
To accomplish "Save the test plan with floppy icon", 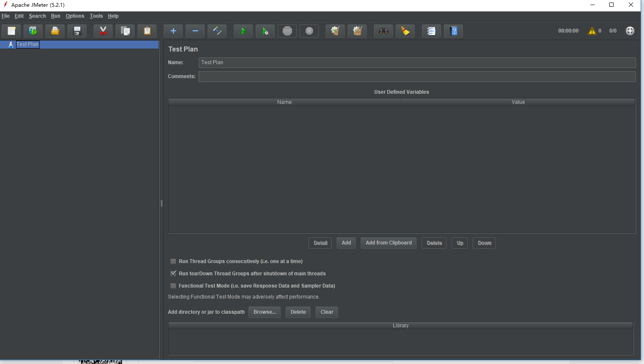I will click(77, 31).
